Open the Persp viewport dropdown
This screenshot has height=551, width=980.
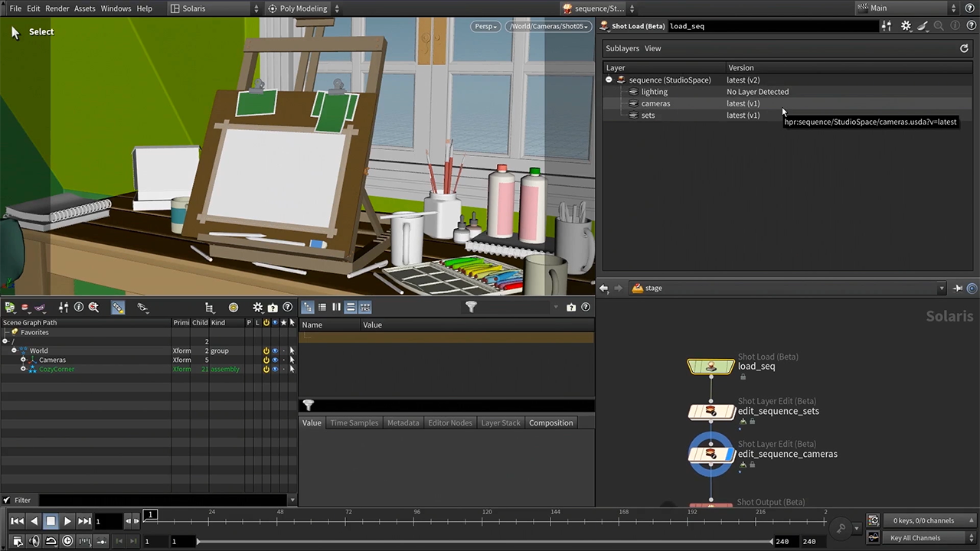coord(485,26)
